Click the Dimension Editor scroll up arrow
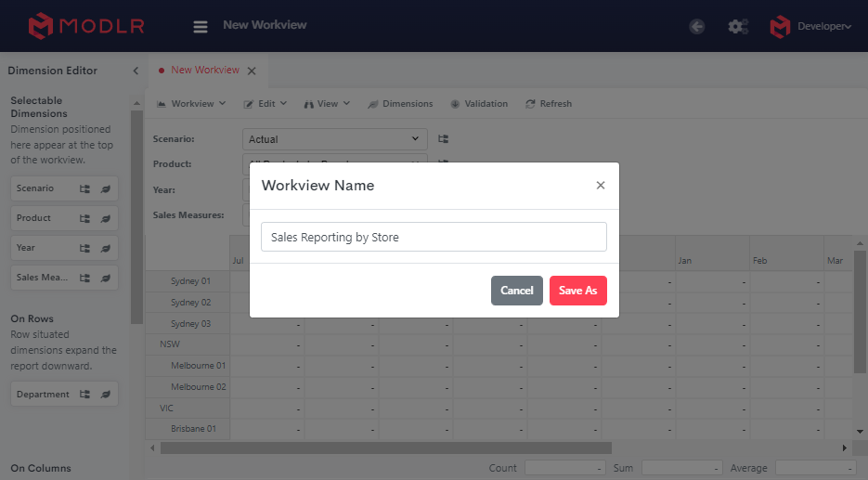Viewport: 868px width, 480px height. tap(136, 104)
